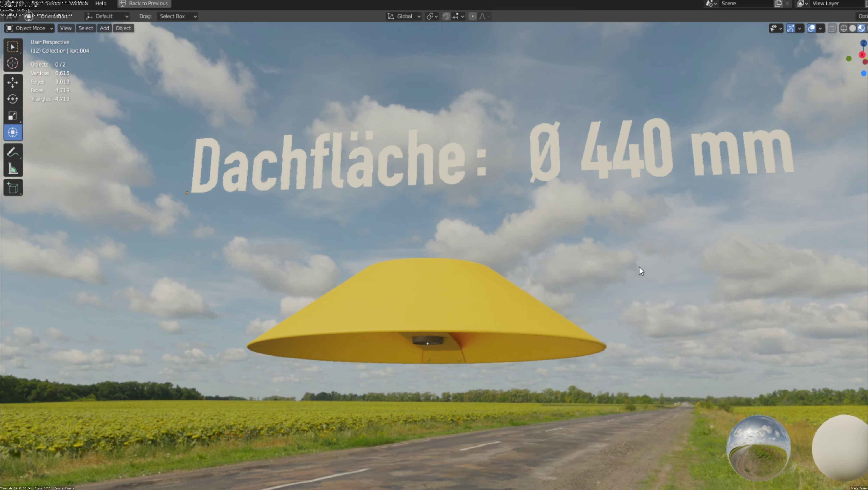
Task: Open the View menu
Action: (66, 28)
